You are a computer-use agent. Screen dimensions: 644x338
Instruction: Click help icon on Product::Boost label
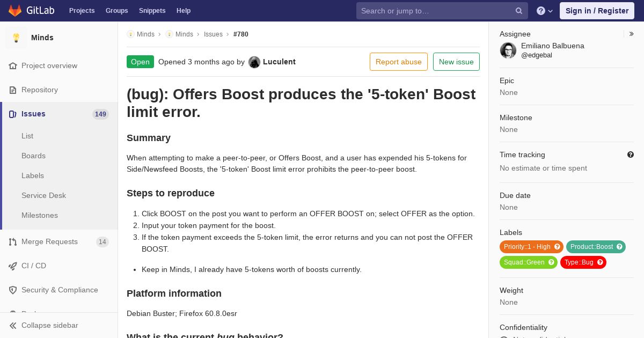[x=619, y=247]
